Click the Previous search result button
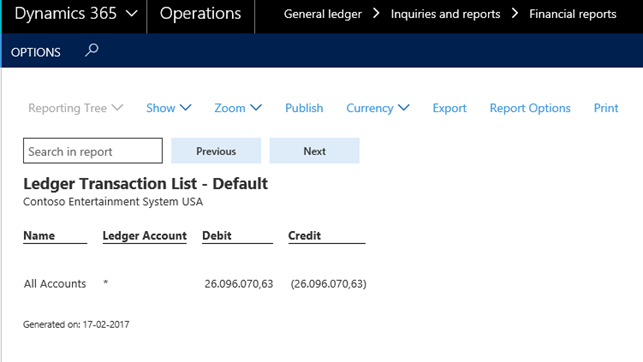Image resolution: width=643 pixels, height=362 pixels. 216,151
